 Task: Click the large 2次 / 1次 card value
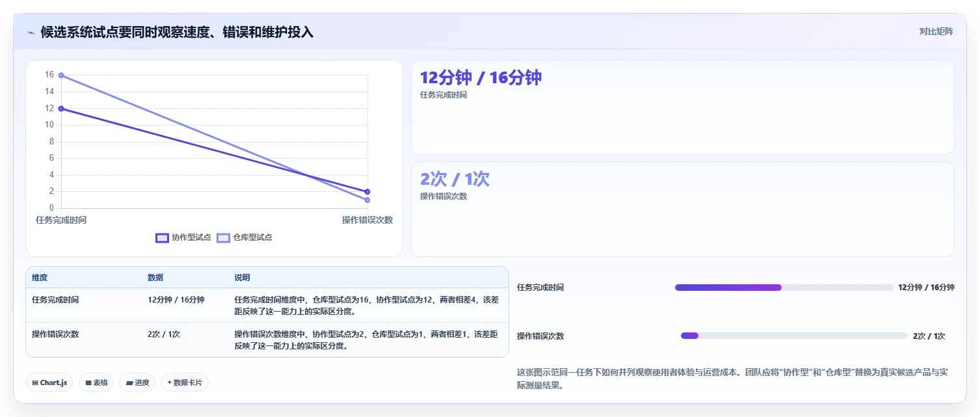[455, 180]
